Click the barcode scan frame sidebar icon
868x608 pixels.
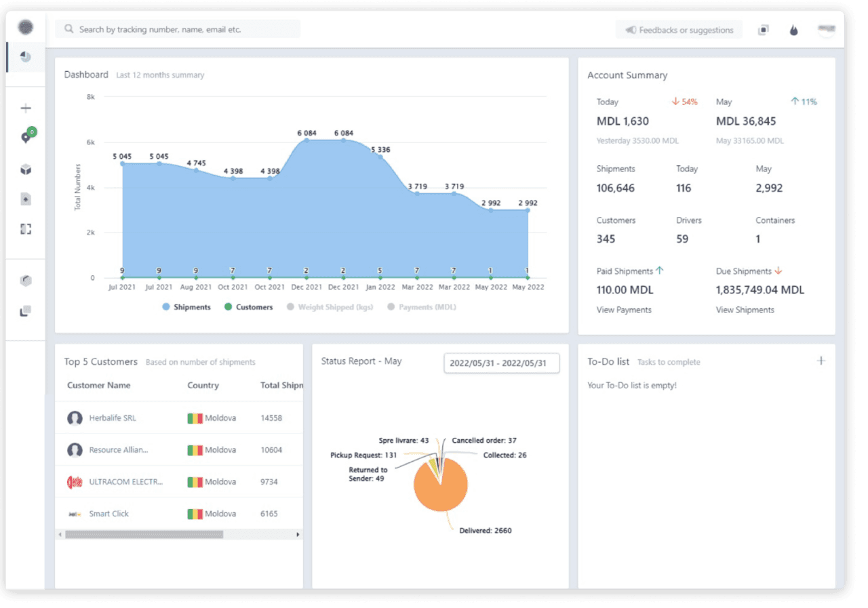(x=26, y=229)
